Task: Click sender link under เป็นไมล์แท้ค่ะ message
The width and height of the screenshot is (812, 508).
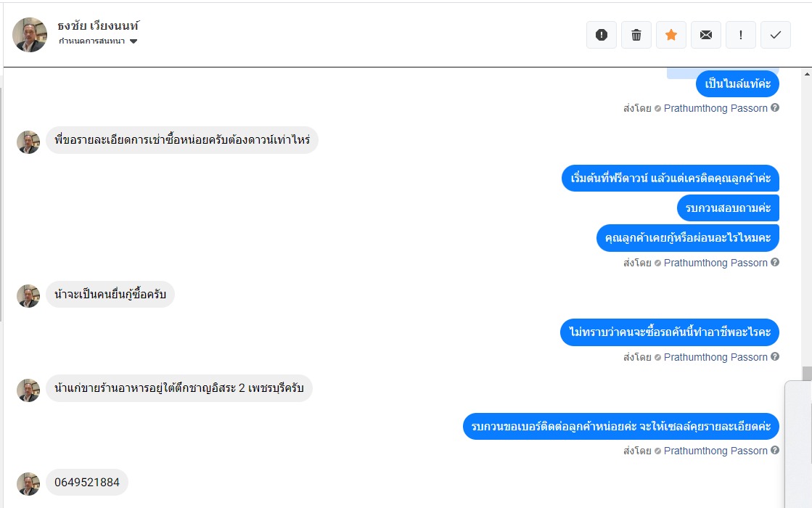Action: coord(715,108)
